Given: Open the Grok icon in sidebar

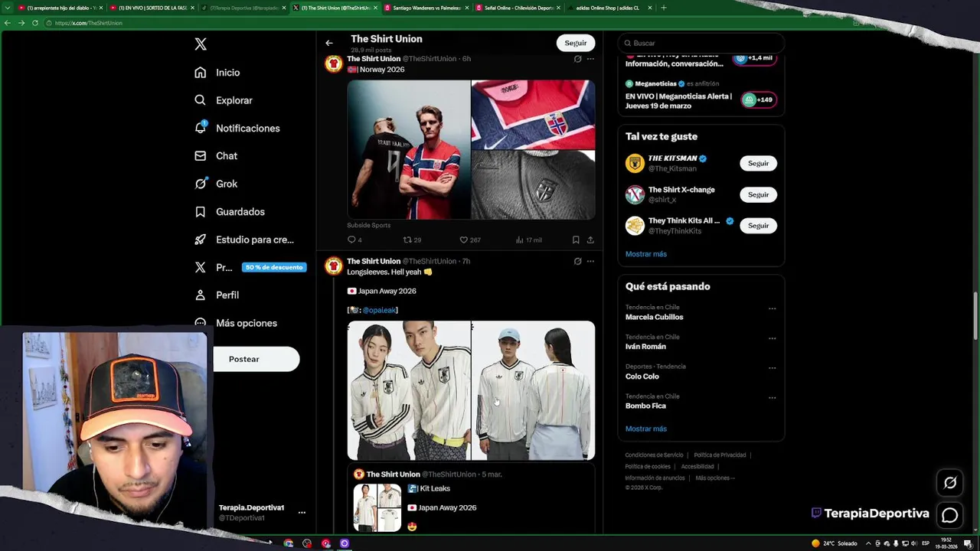Looking at the screenshot, I should (x=200, y=184).
